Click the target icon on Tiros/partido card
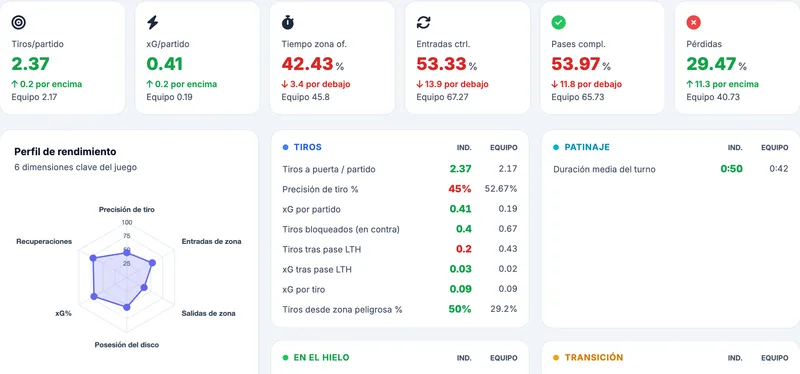The image size is (800, 374). point(19,22)
